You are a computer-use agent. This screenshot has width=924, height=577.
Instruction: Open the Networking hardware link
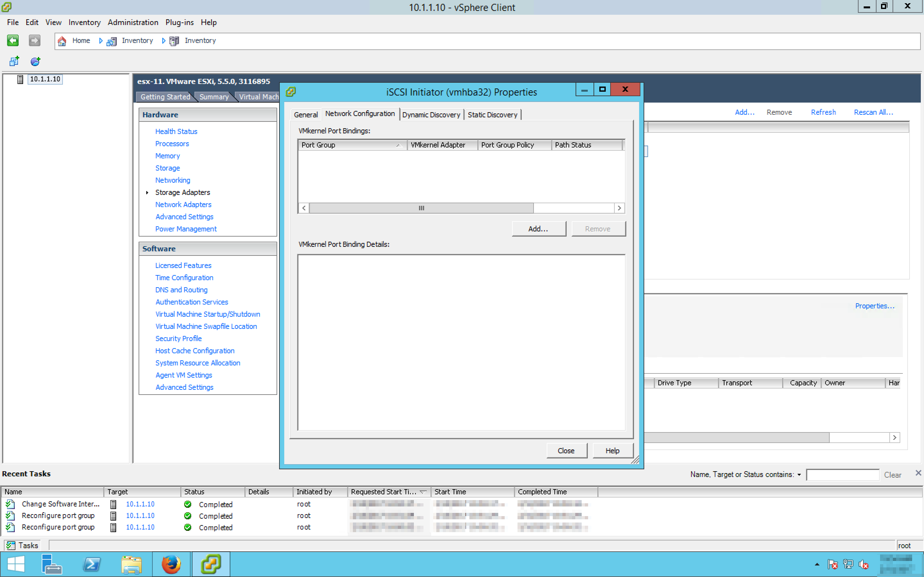pos(173,180)
